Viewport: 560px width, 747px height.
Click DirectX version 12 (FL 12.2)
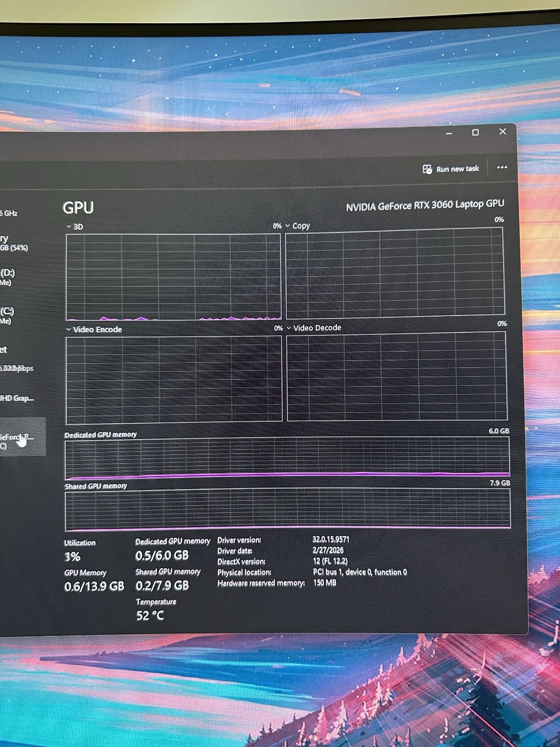point(330,561)
